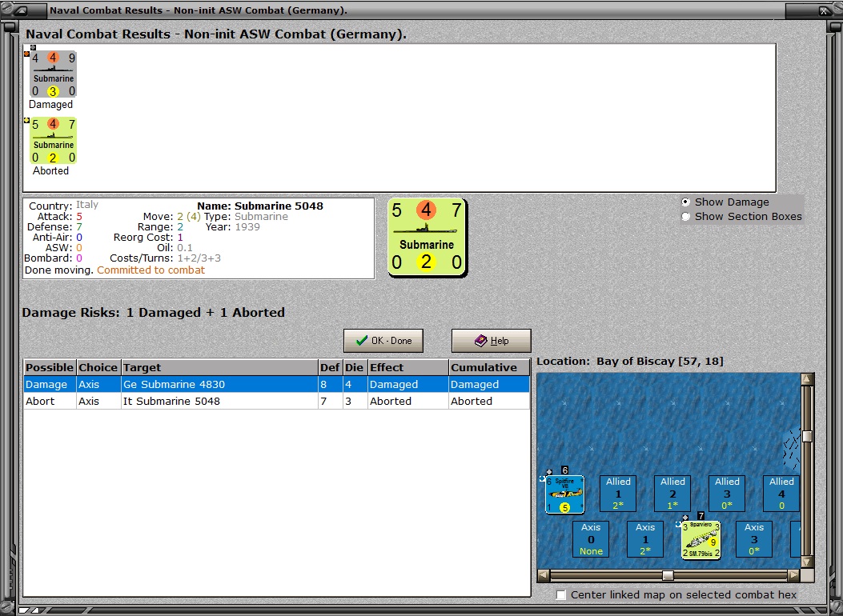Sort by Die column header
The height and width of the screenshot is (616, 843).
[x=355, y=367]
